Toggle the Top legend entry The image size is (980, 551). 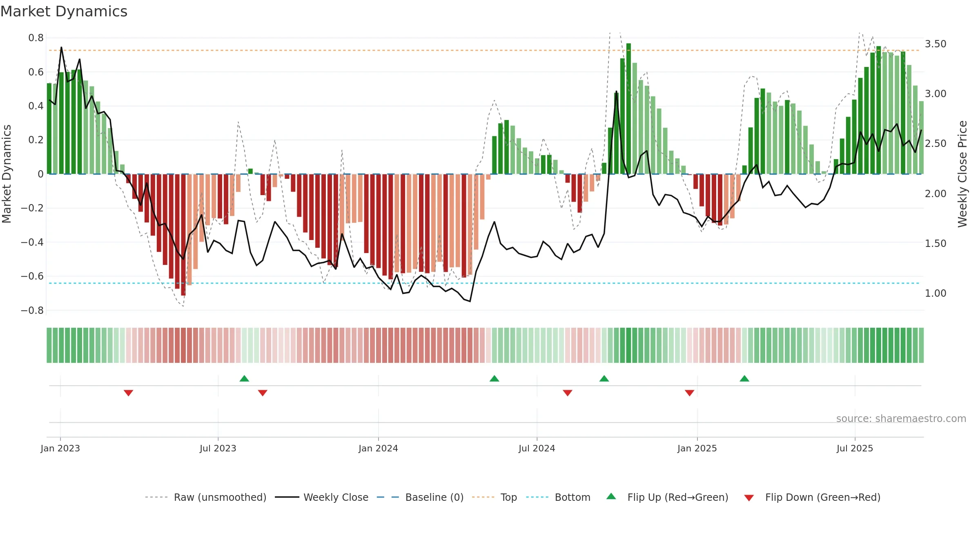click(494, 497)
